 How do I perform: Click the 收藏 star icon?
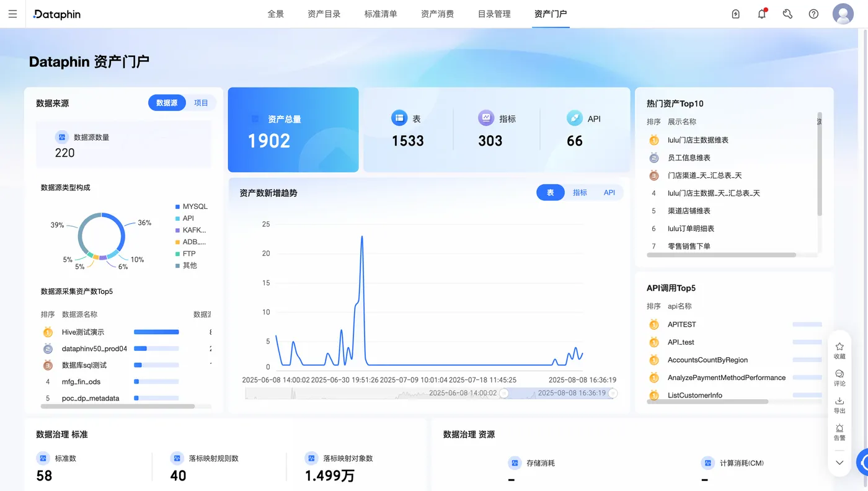click(x=839, y=347)
